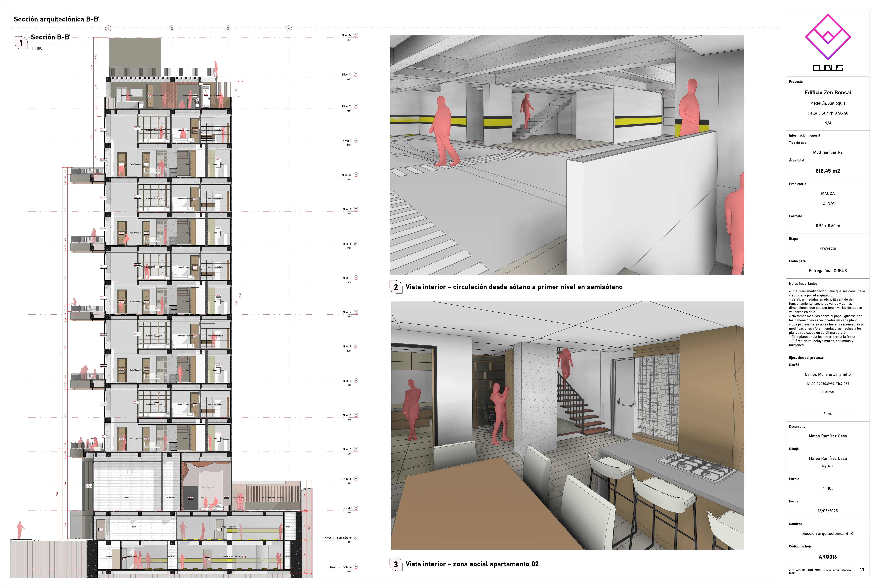The height and width of the screenshot is (588, 882).
Task: Click the sheet code 'ARQ016'
Action: pos(828,557)
